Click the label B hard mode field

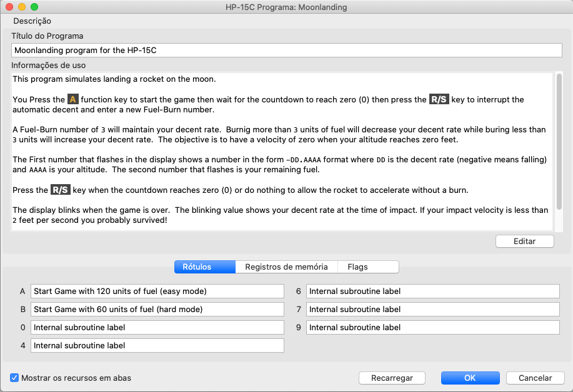pos(157,310)
